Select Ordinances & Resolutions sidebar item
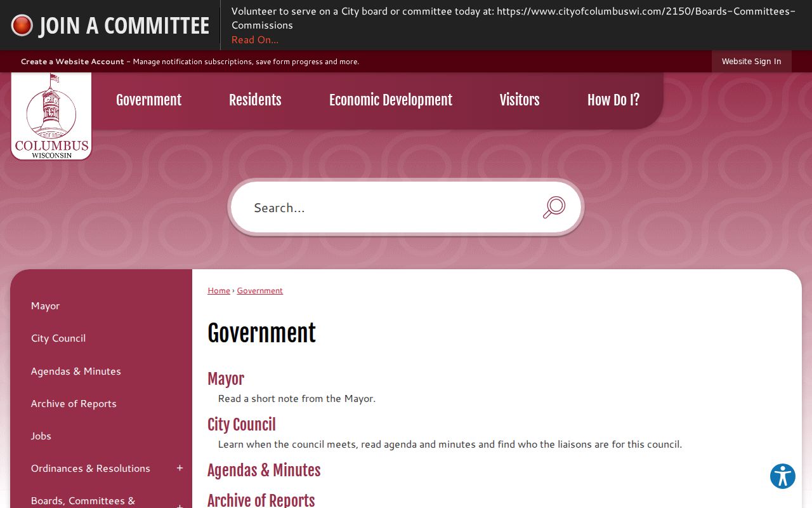Screen dimensions: 812x508 click(91, 468)
